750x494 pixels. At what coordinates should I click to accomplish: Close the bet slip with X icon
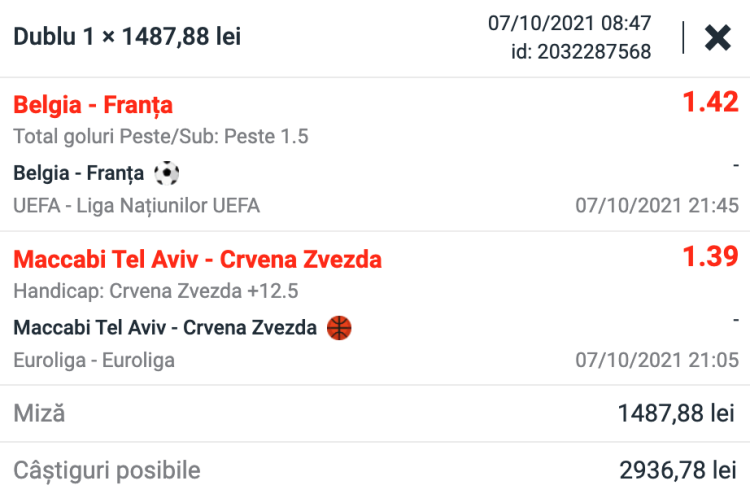pyautogui.click(x=717, y=37)
